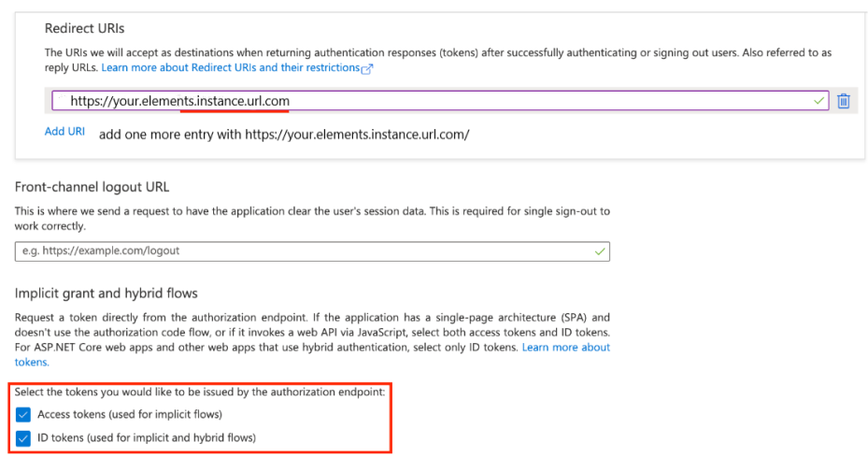Click the 'ID tokens' implicit and hybrid flows label

click(147, 437)
